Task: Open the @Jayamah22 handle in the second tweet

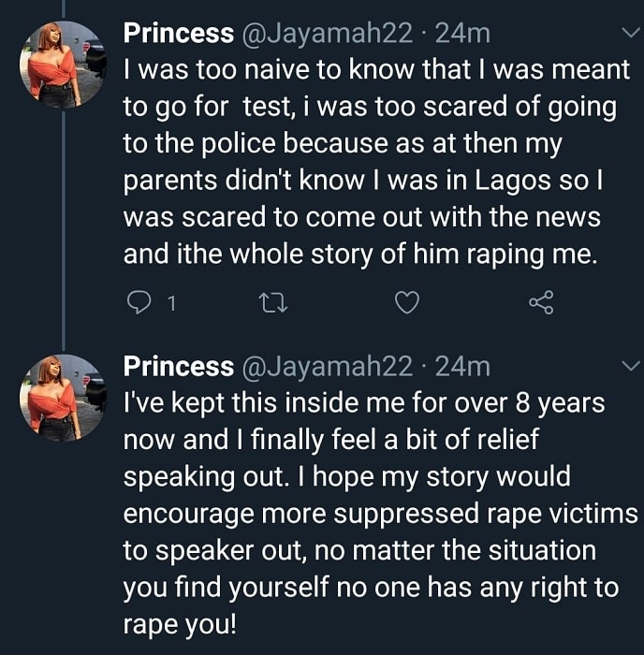Action: click(328, 367)
